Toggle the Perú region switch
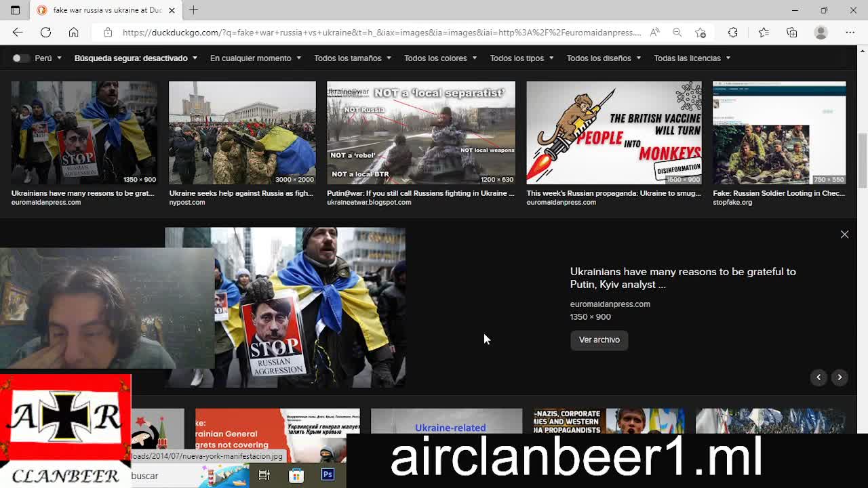Image resolution: width=868 pixels, height=488 pixels. pos(21,58)
